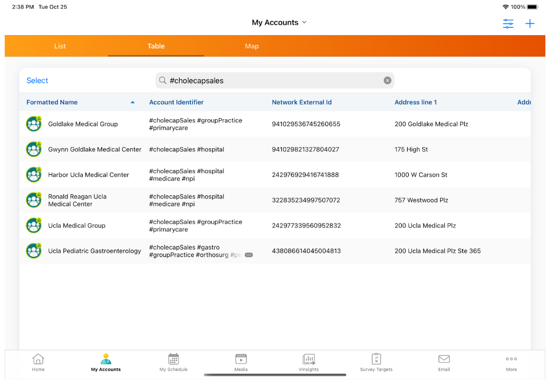Expand truncated tags for Ucla Pediatric Gastroenterology

pyautogui.click(x=249, y=255)
